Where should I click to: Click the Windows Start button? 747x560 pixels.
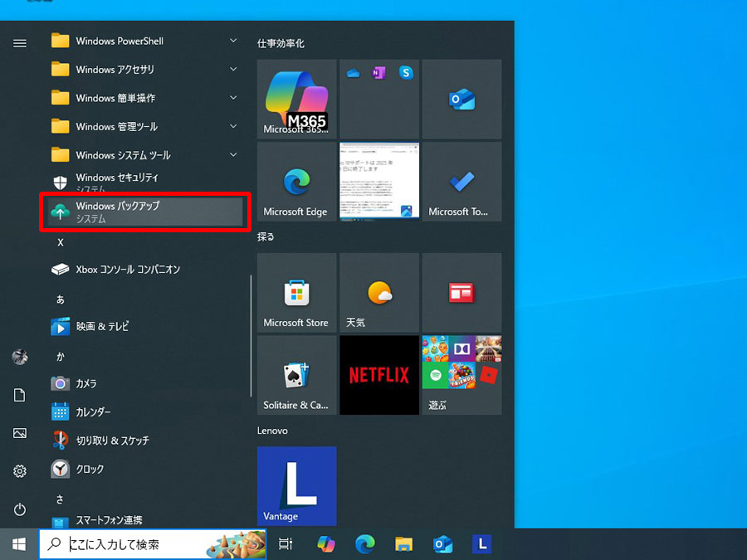pyautogui.click(x=19, y=544)
